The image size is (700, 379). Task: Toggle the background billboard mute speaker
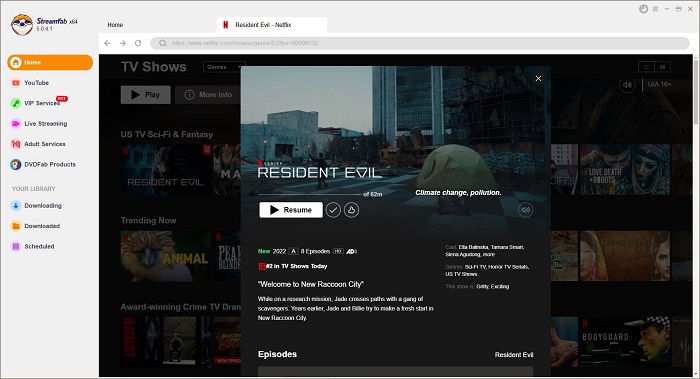[627, 85]
